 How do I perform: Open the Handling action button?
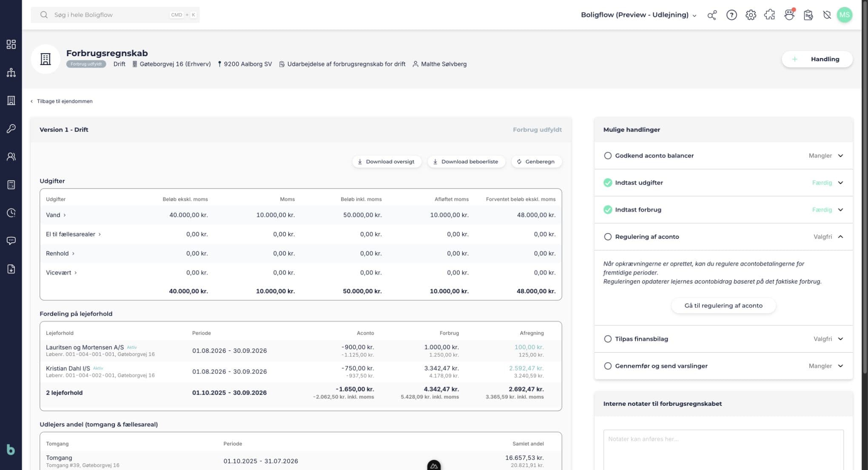coord(817,59)
